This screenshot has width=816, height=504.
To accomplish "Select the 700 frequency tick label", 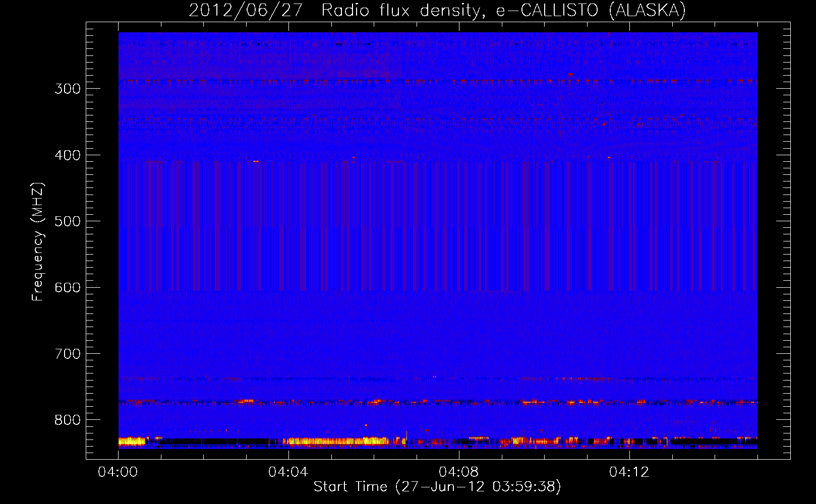I will pyautogui.click(x=68, y=354).
